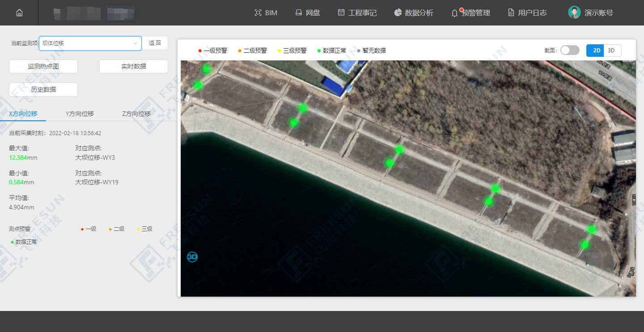
Task: Expand the 坝体位移 monitoring item dropdown
Action: 90,43
